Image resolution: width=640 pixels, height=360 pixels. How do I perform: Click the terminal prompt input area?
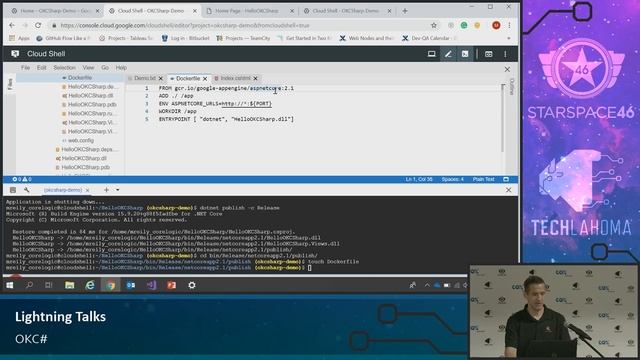click(x=310, y=268)
